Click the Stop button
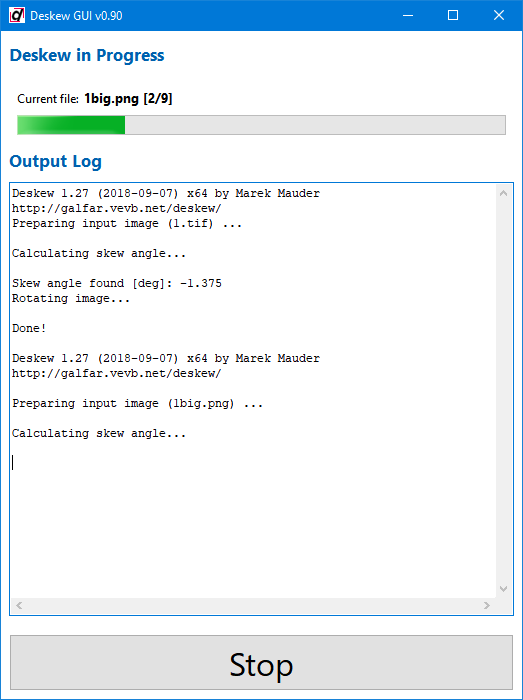This screenshot has width=523, height=700. (x=261, y=662)
